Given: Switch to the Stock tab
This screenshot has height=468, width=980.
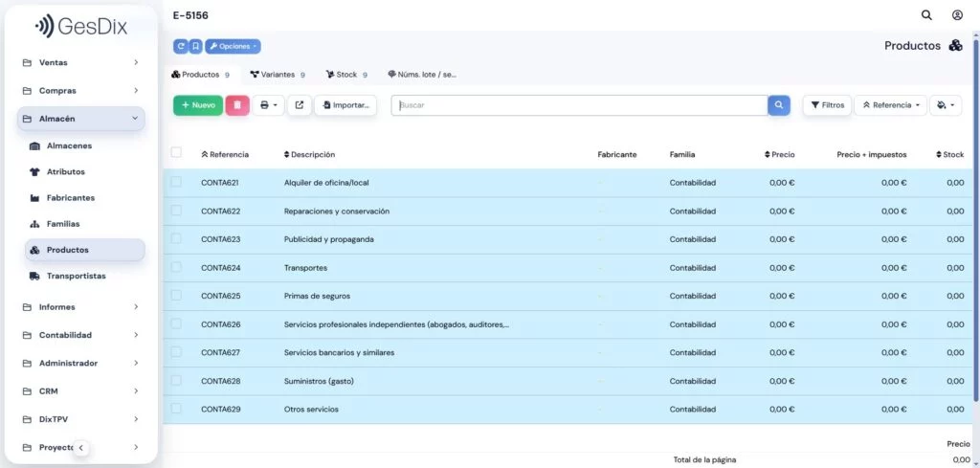Looking at the screenshot, I should 346,75.
